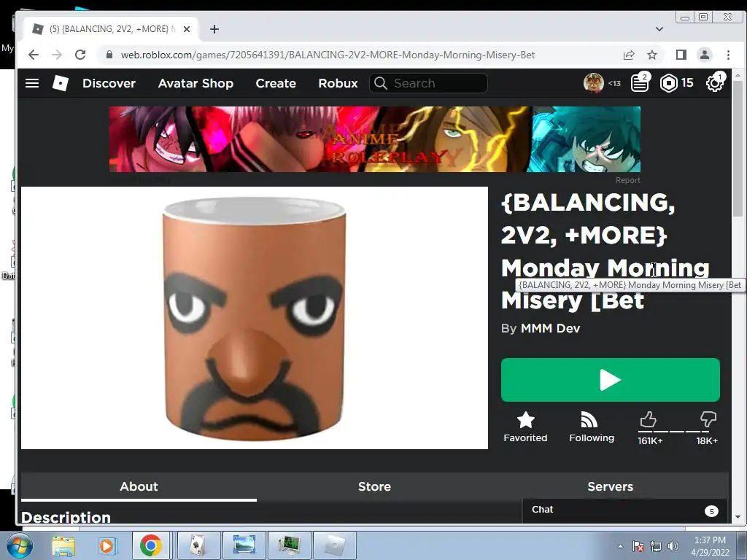This screenshot has height=560, width=747.
Task: Reload the current page
Action: click(80, 55)
